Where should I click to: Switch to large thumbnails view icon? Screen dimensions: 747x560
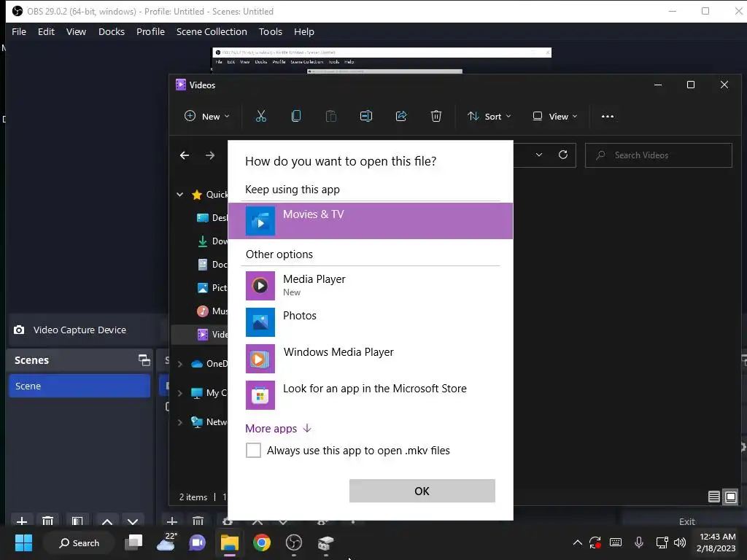pyautogui.click(x=731, y=497)
